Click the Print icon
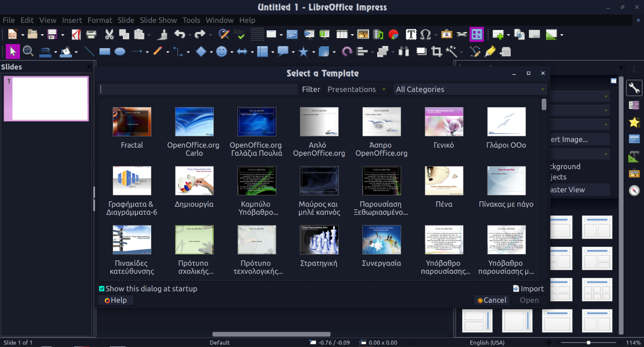This screenshot has height=347, width=644. coord(91,35)
